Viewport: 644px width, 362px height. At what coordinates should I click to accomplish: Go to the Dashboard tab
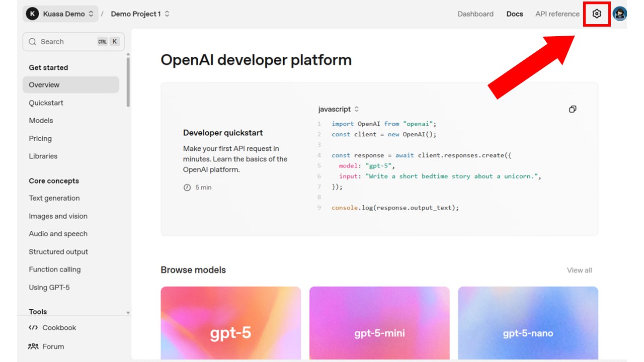[475, 14]
